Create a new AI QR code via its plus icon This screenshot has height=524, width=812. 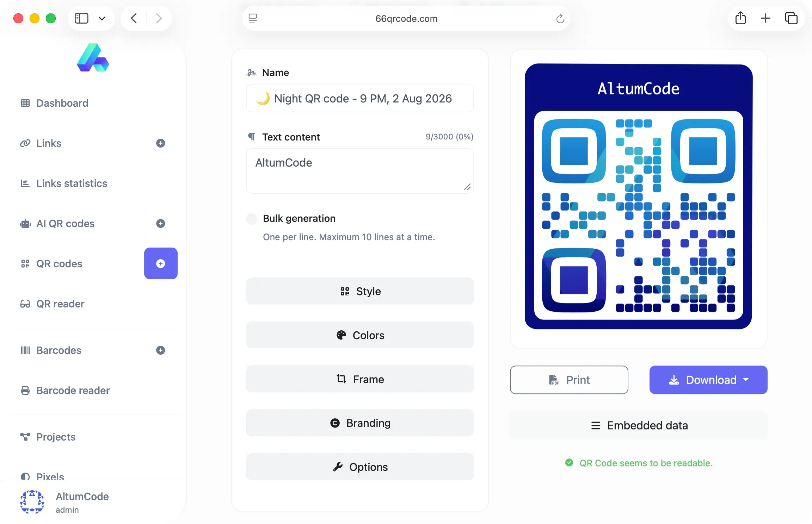click(x=161, y=224)
